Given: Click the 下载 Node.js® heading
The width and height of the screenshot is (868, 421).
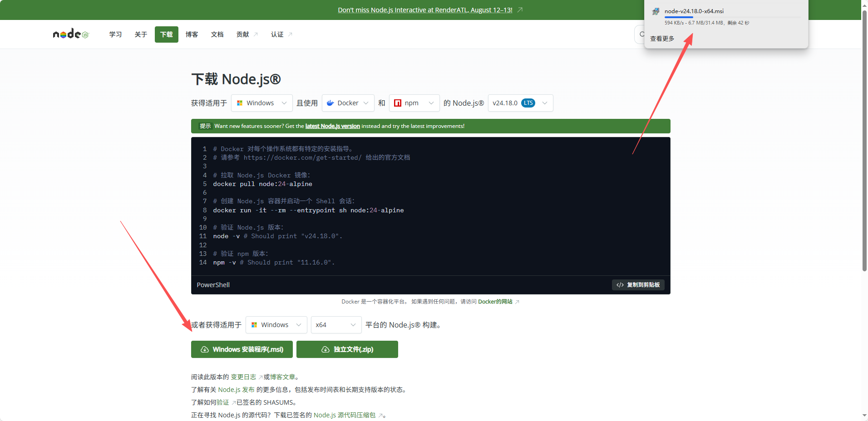Looking at the screenshot, I should (236, 79).
